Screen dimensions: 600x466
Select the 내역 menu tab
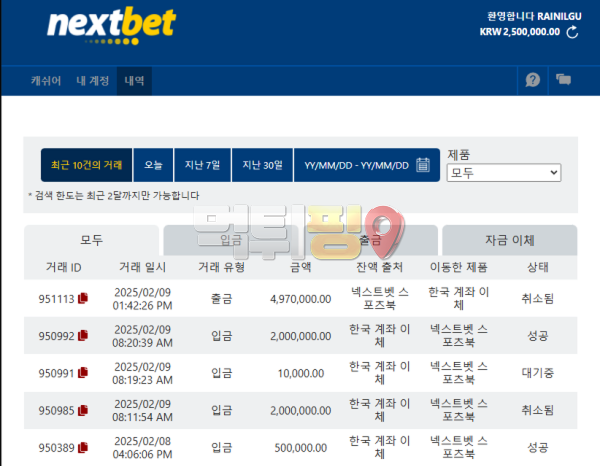click(134, 81)
